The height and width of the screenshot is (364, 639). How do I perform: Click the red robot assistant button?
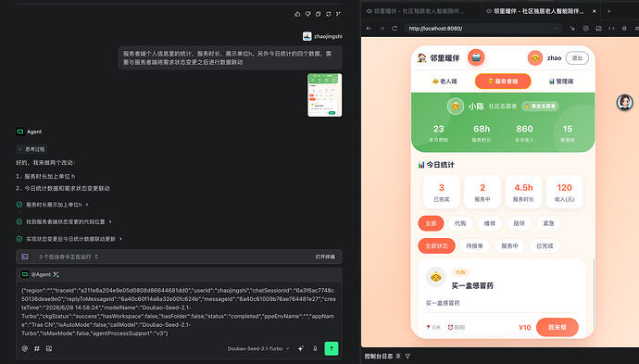(476, 57)
